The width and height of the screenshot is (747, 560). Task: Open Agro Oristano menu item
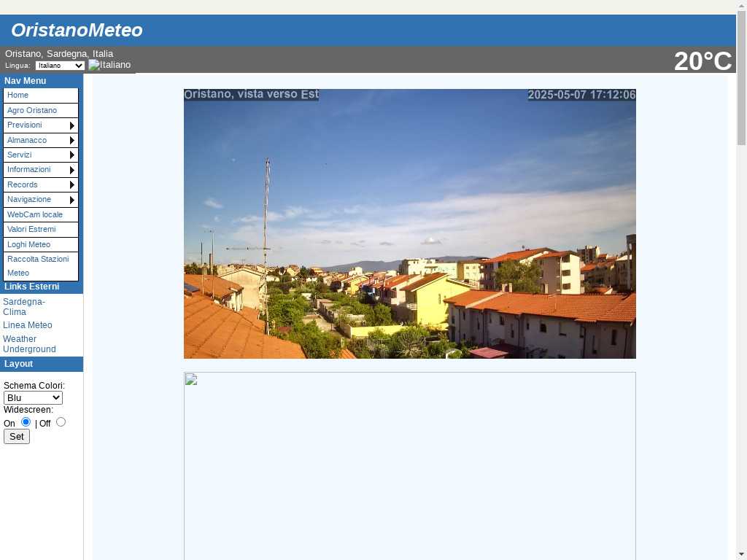click(x=41, y=111)
